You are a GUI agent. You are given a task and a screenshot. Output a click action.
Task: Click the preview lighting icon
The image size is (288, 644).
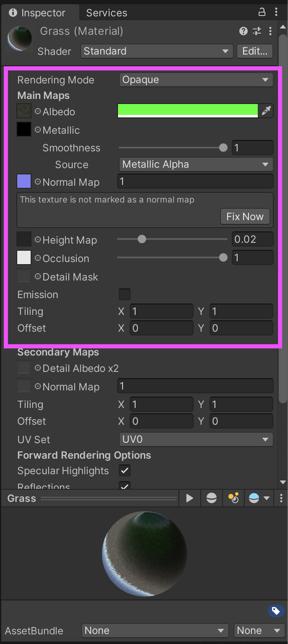tap(233, 498)
